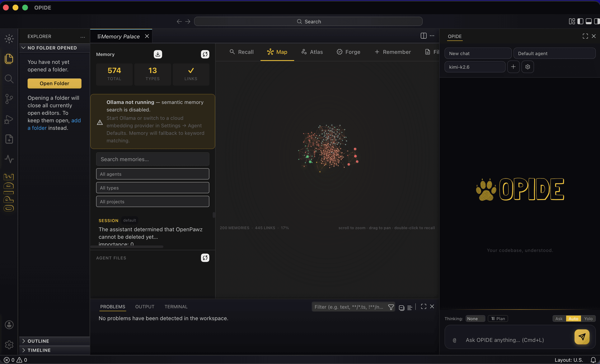This screenshot has width=600, height=364.
Task: Click the Open Folder button
Action: tap(54, 83)
